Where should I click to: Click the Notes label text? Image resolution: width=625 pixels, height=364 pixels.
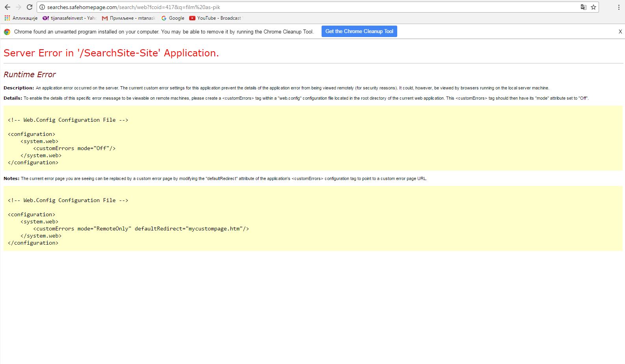11,178
